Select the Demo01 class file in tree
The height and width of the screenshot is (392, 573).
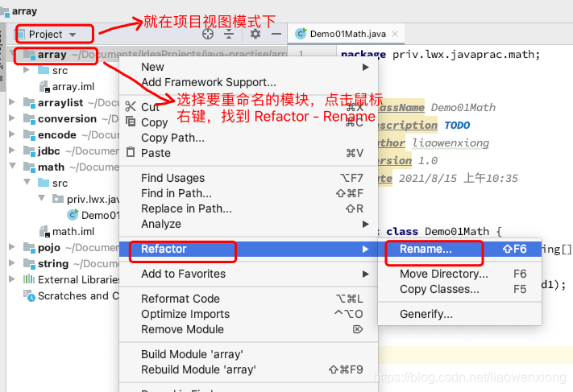coord(93,215)
